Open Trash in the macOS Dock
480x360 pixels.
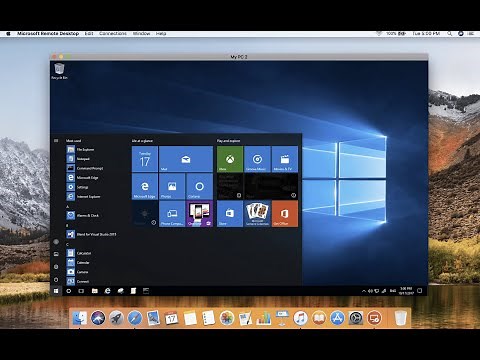(x=400, y=318)
